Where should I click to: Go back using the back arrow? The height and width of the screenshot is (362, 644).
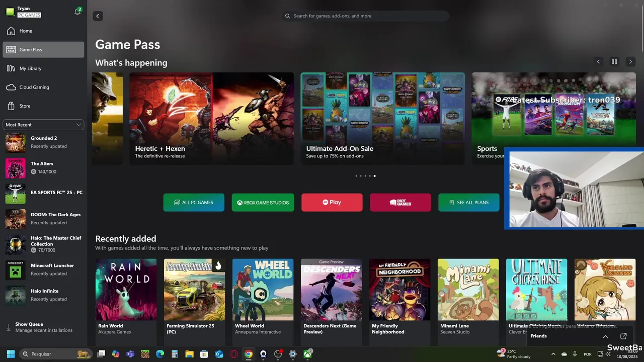coord(98,16)
